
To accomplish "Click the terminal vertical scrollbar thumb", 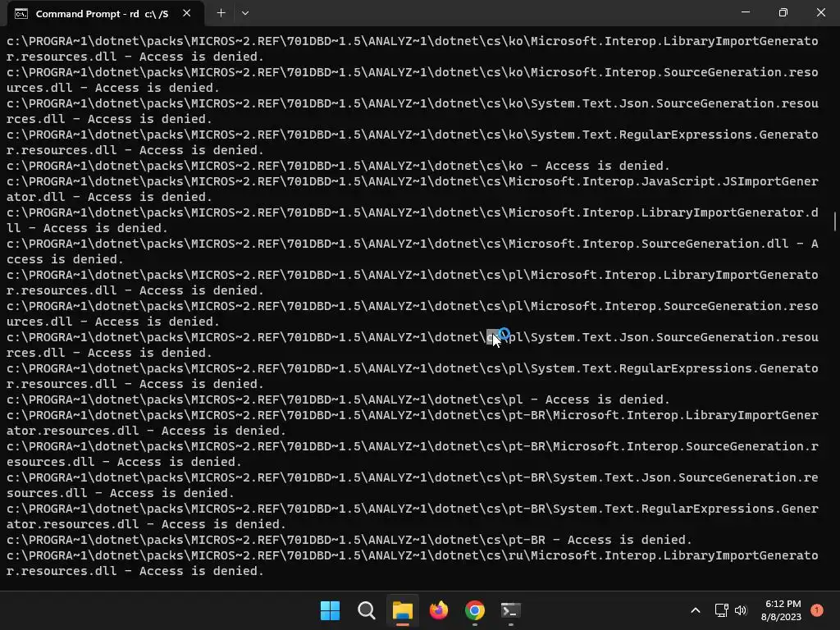I will [834, 221].
